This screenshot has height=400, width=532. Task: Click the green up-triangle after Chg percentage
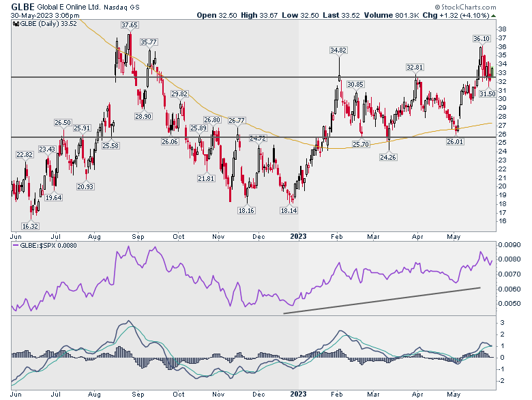point(493,16)
